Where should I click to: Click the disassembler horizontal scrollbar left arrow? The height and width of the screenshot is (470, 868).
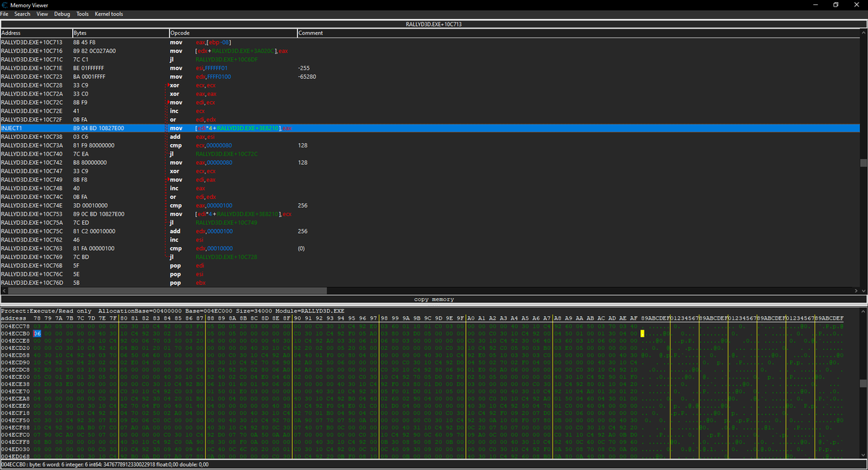tap(4, 289)
